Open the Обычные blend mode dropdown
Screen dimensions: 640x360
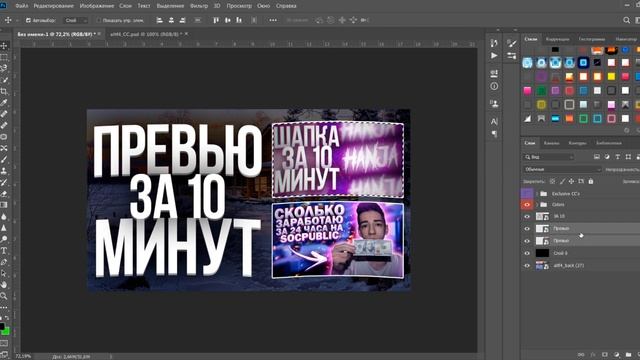pyautogui.click(x=562, y=169)
